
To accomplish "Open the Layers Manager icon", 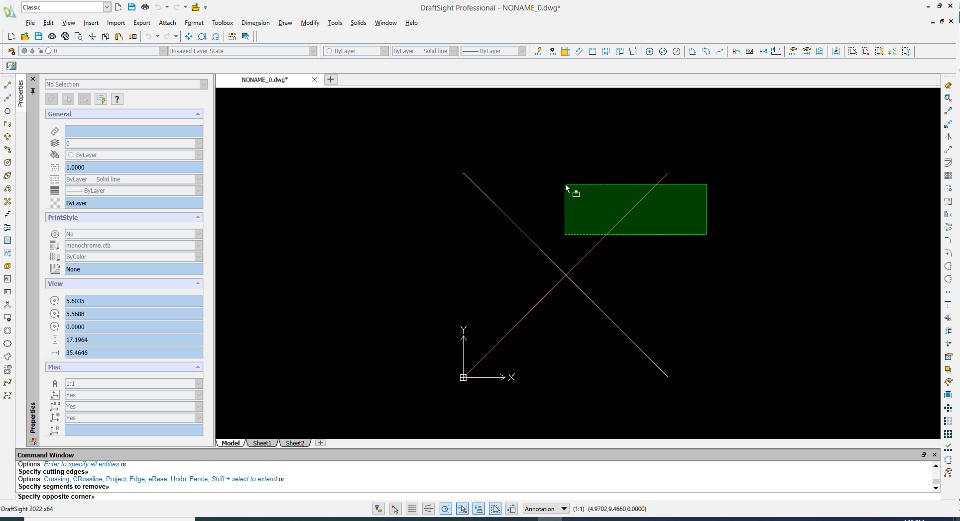I will [11, 50].
